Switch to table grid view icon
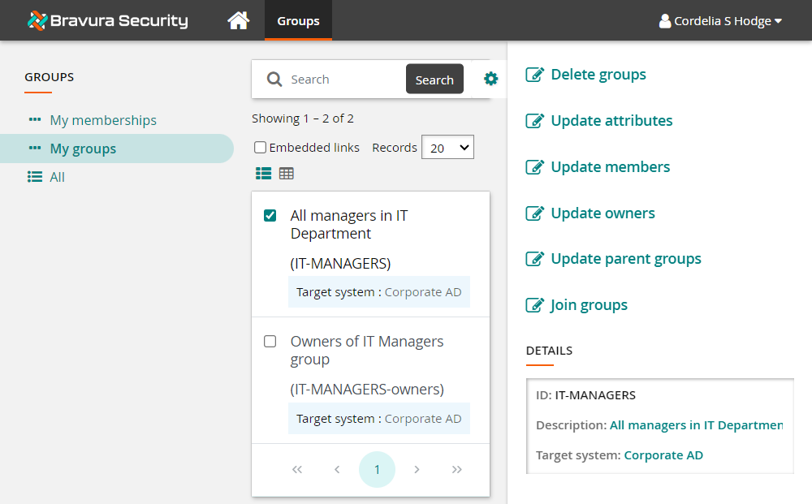This screenshot has width=812, height=504. click(286, 173)
